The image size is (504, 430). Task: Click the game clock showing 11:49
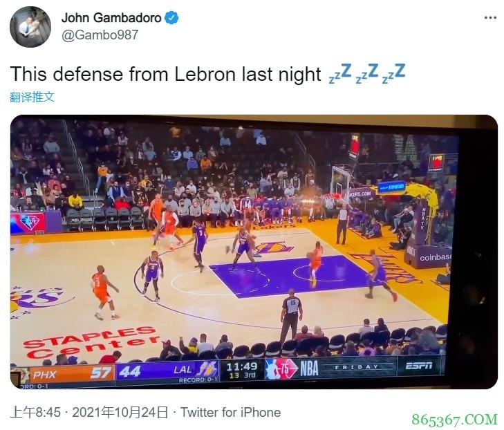click(x=241, y=366)
